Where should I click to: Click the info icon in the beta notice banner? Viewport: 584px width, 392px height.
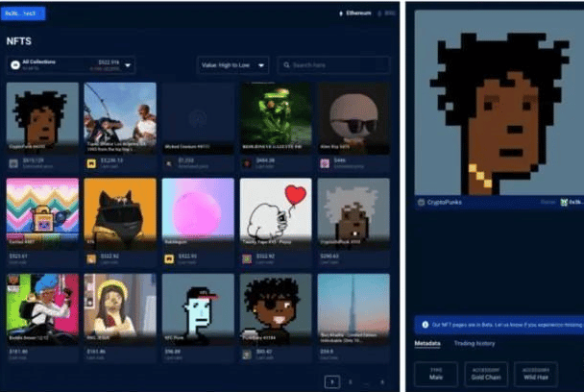point(425,325)
